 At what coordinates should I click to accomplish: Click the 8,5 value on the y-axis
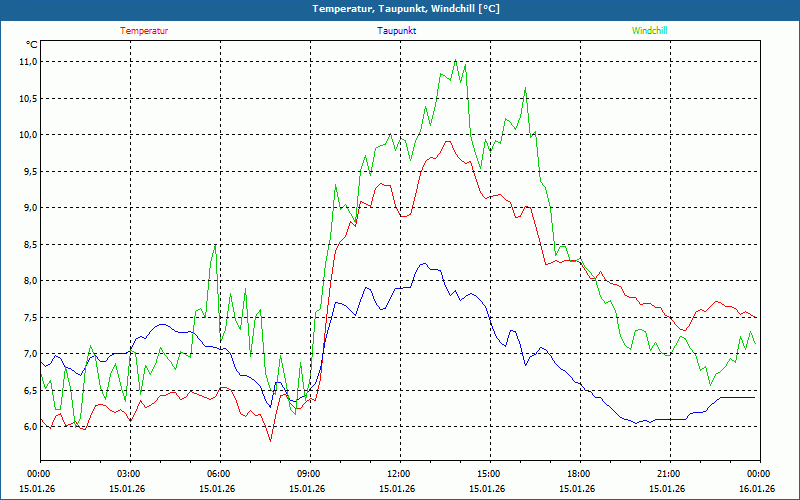pyautogui.click(x=28, y=244)
